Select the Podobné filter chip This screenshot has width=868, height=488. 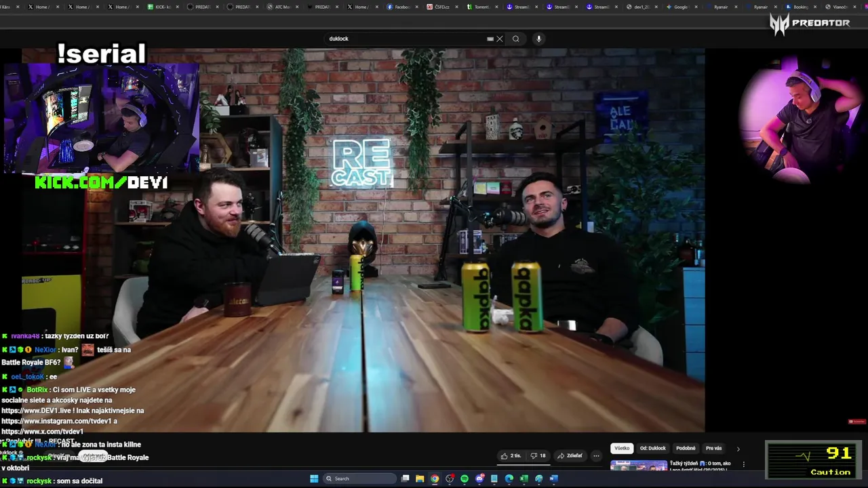(686, 448)
